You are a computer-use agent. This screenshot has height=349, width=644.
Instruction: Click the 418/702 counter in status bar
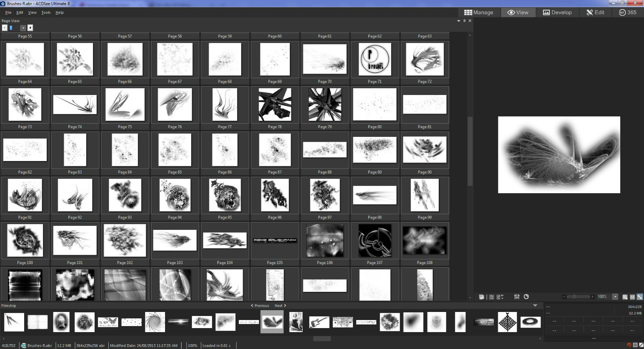(x=9, y=345)
